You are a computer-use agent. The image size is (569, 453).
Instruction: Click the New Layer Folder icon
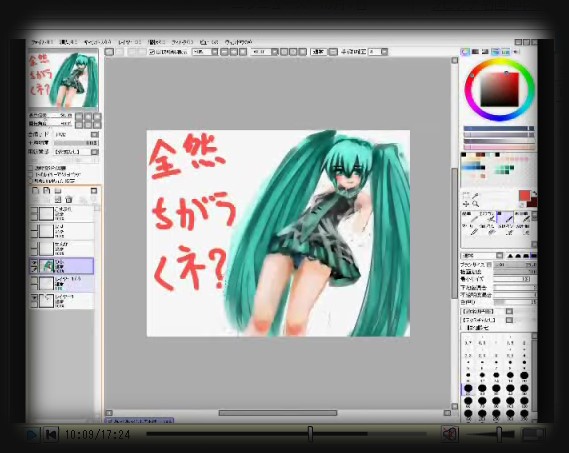pyautogui.click(x=58, y=191)
